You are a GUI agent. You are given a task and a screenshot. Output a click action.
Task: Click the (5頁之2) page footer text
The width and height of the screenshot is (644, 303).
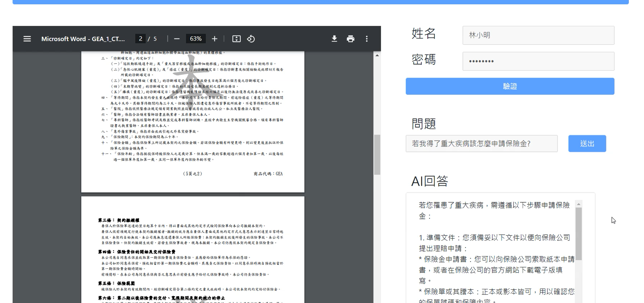click(x=193, y=174)
